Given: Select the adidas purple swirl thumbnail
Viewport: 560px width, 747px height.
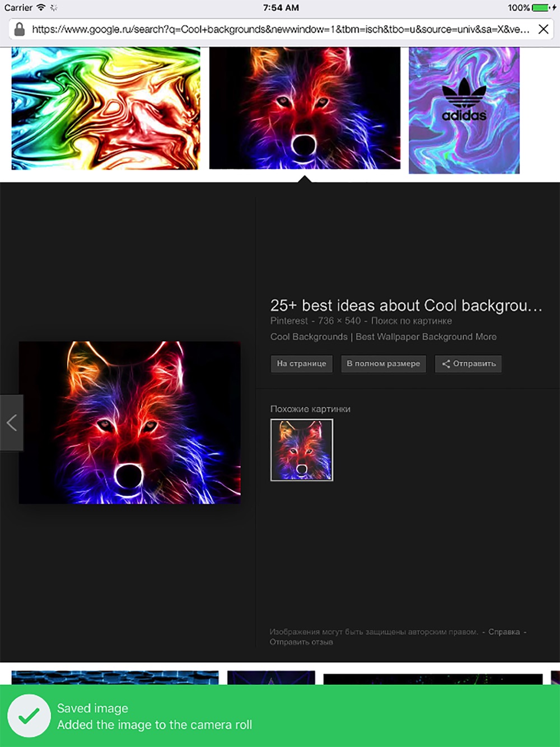Looking at the screenshot, I should click(464, 110).
